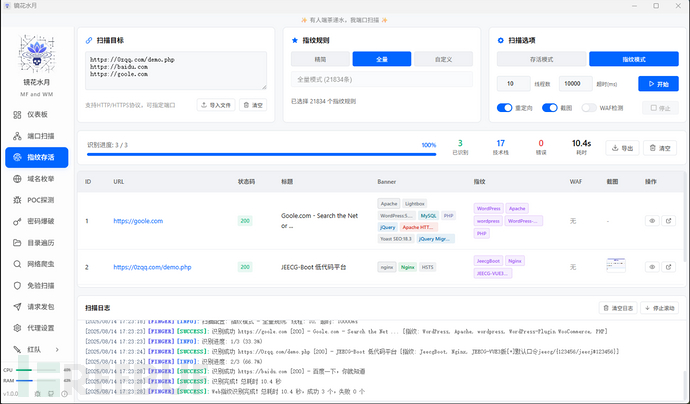Open the 仪表板 dashboard icon
This screenshot has width=690, height=404.
coord(17,115)
